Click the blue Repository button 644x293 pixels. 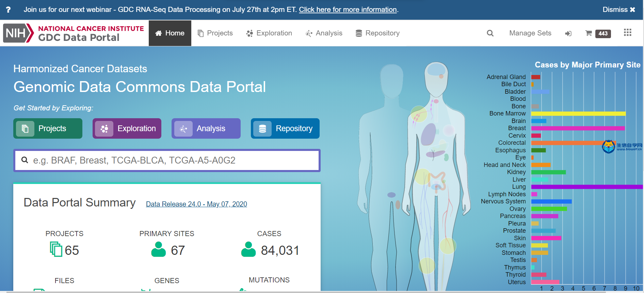(x=285, y=128)
